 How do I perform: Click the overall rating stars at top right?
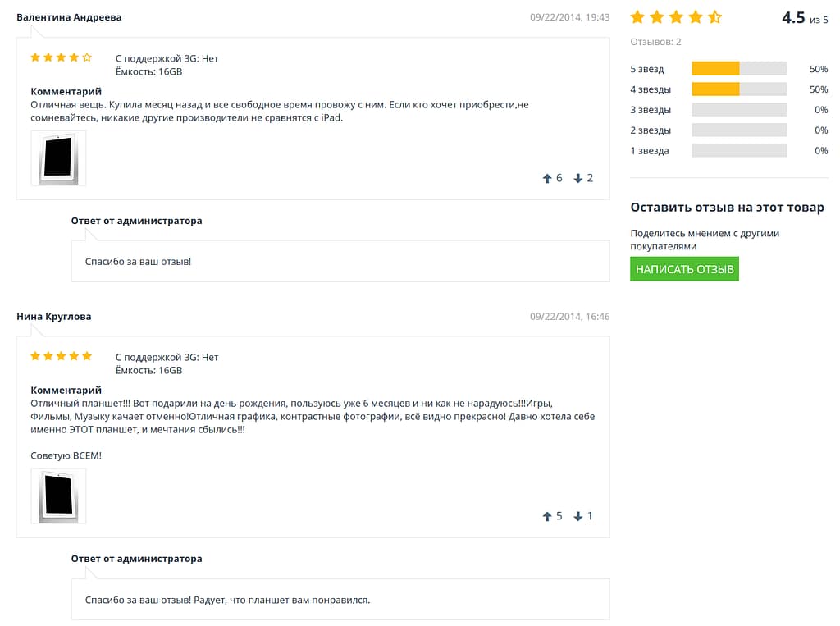pyautogui.click(x=675, y=17)
